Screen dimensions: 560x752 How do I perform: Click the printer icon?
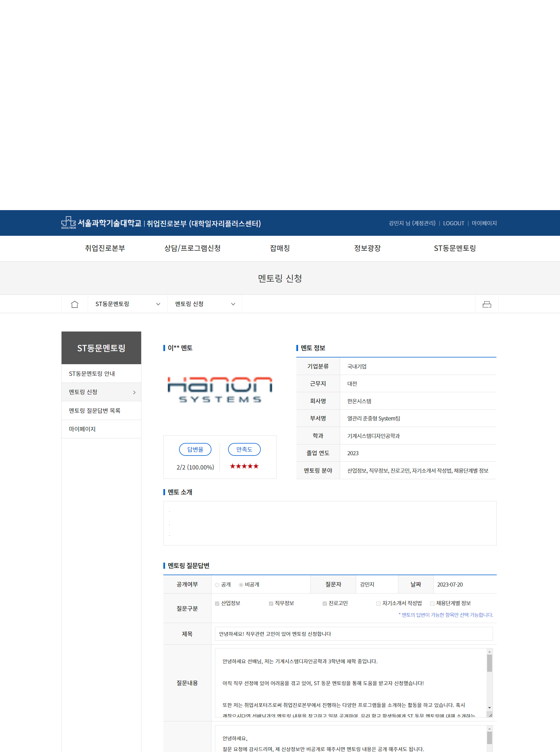point(487,304)
